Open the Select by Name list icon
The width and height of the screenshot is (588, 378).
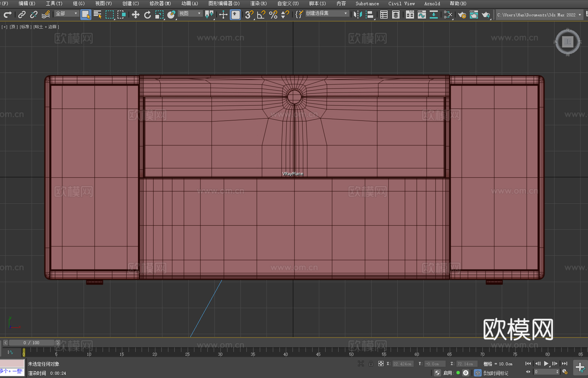(98, 14)
